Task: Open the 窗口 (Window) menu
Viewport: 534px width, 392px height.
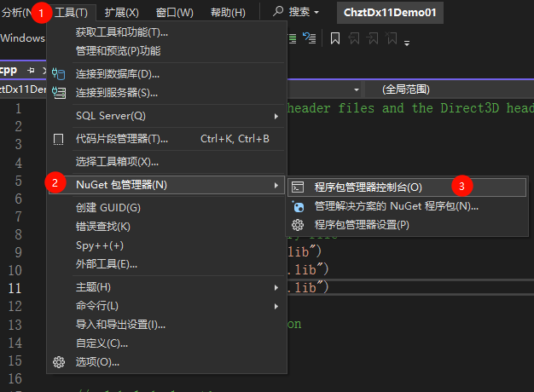Action: pyautogui.click(x=175, y=13)
